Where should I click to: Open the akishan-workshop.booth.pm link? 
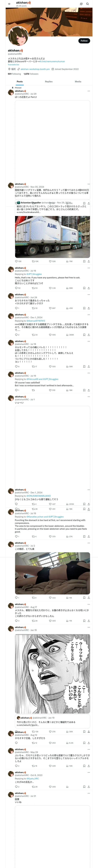tap(35, 69)
